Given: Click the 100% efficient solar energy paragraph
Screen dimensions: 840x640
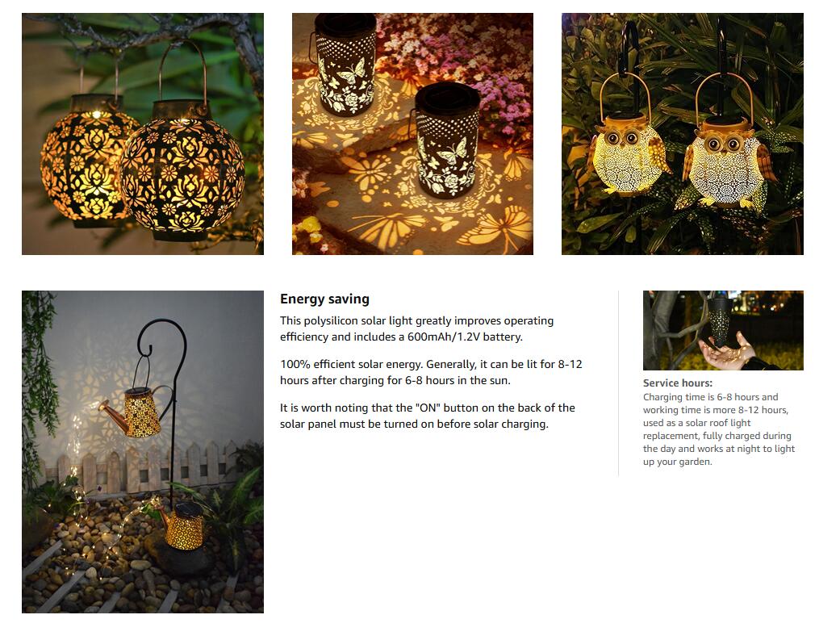Looking at the screenshot, I should click(431, 372).
